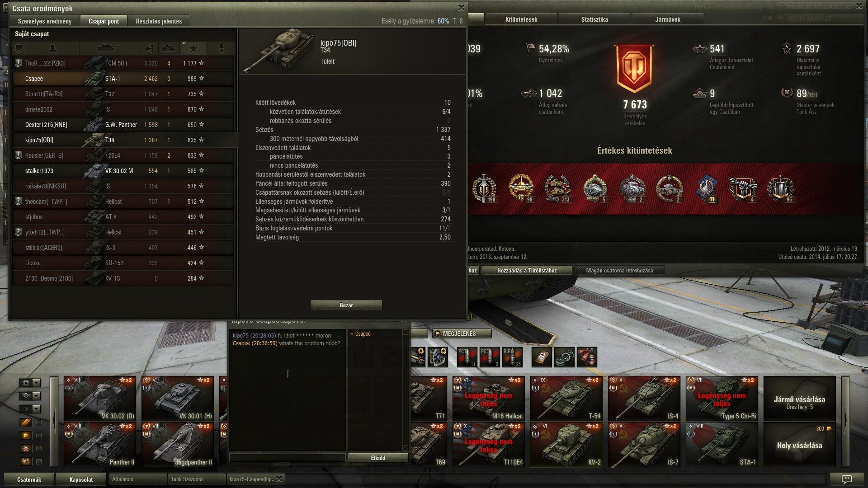Switch to Csapat pont tab
The width and height of the screenshot is (868, 488).
104,21
